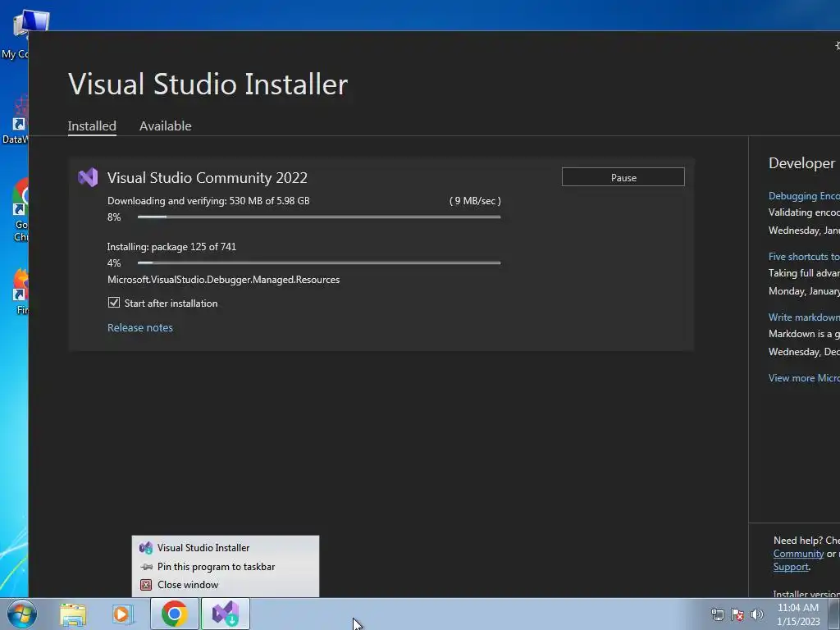Click the Visual Studio Installer heading
This screenshot has height=630, width=840.
tap(208, 84)
